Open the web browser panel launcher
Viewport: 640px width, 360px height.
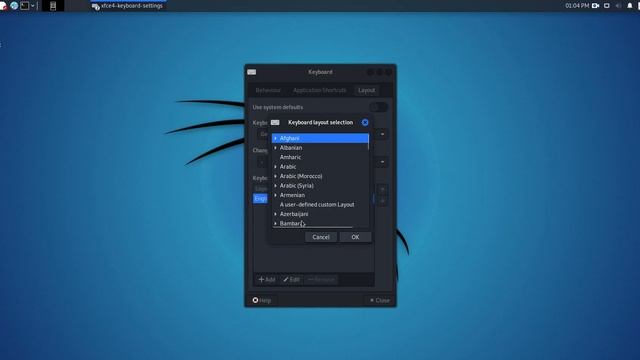[14, 6]
